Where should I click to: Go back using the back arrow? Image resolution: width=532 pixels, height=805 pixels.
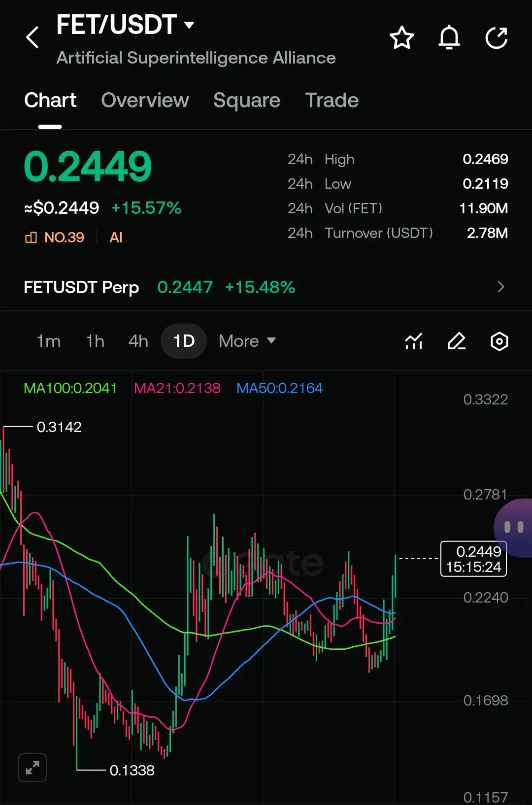(x=33, y=37)
